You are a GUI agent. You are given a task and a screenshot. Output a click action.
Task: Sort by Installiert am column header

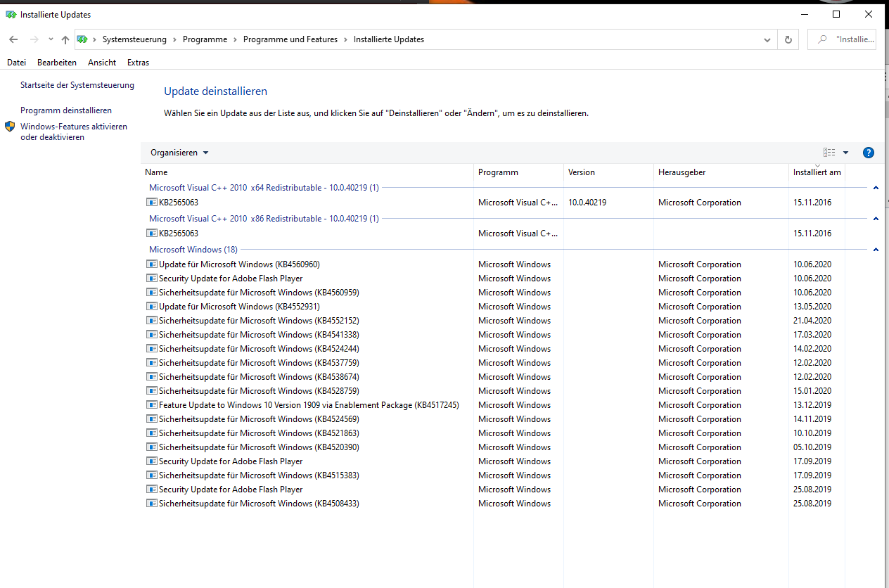click(817, 172)
